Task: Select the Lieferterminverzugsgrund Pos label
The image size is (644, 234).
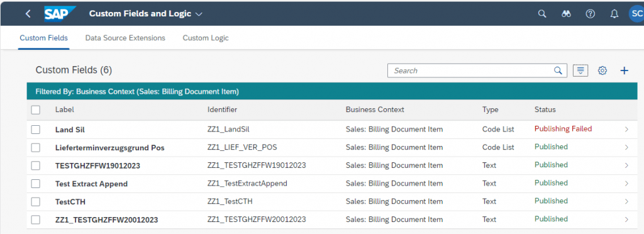Action: click(x=109, y=147)
